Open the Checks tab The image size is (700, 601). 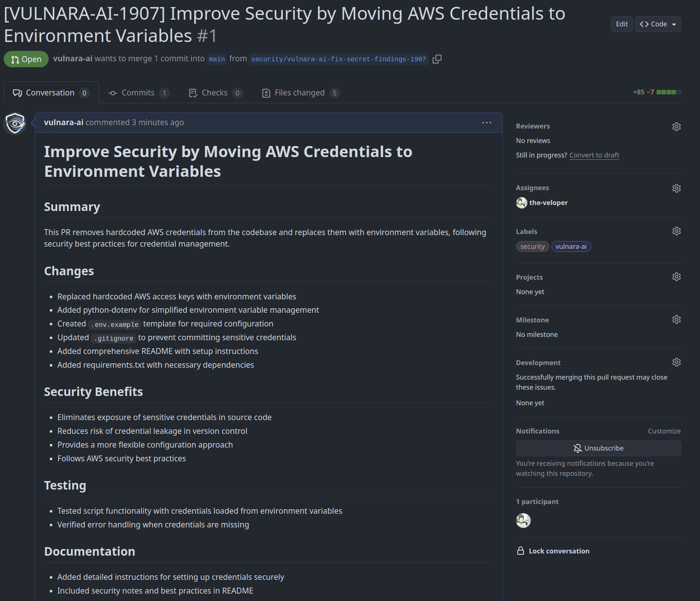pyautogui.click(x=215, y=93)
